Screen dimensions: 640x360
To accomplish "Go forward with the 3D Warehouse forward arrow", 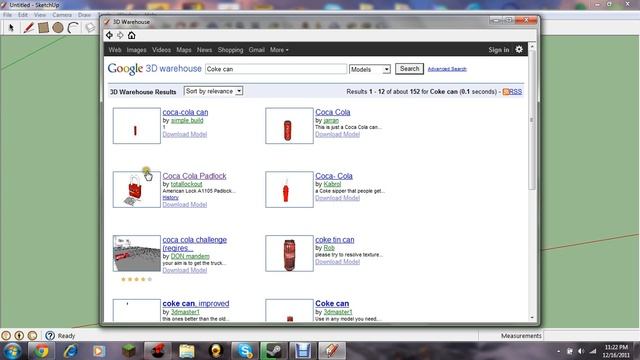I will click(x=120, y=36).
